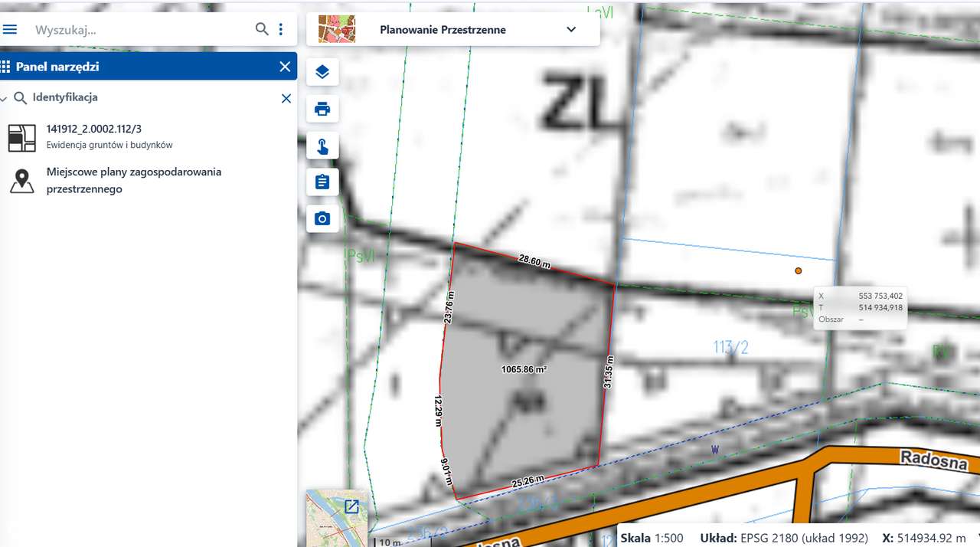Click the Panel narzędzi grid icon
This screenshot has height=547, width=980.
pyautogui.click(x=5, y=67)
